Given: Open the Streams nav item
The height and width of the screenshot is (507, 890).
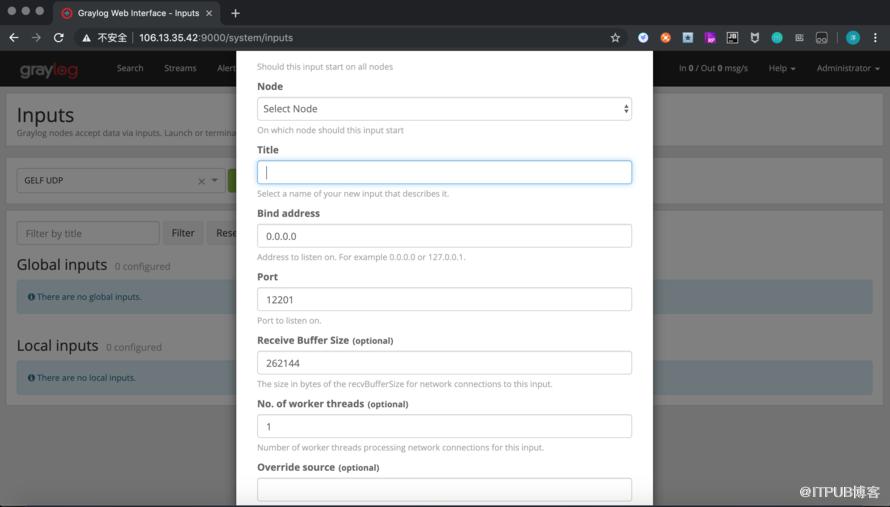Looking at the screenshot, I should (x=180, y=68).
